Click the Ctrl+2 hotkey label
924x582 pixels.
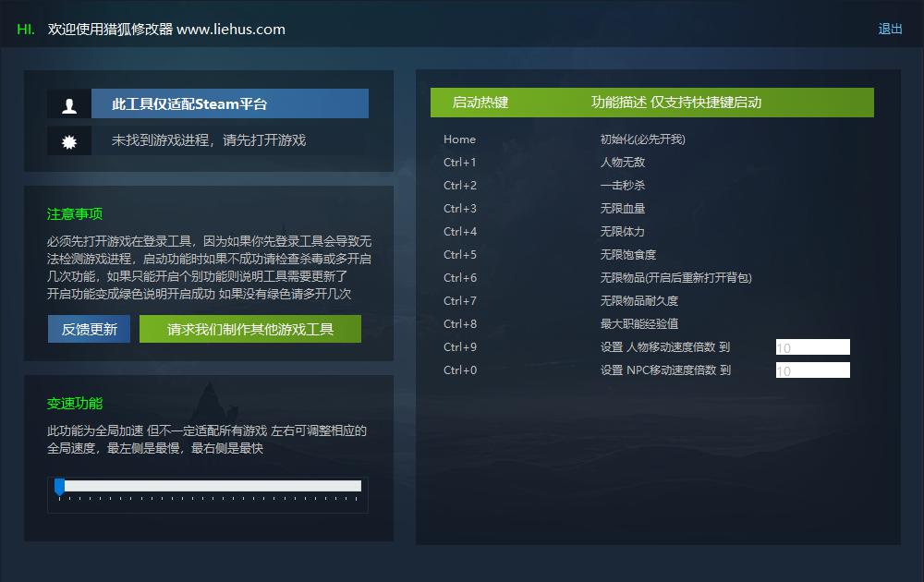[x=459, y=186]
